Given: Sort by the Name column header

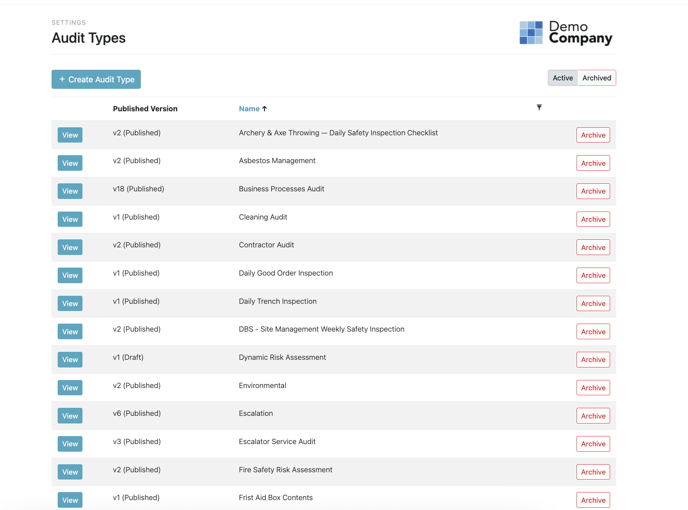Looking at the screenshot, I should pos(249,109).
